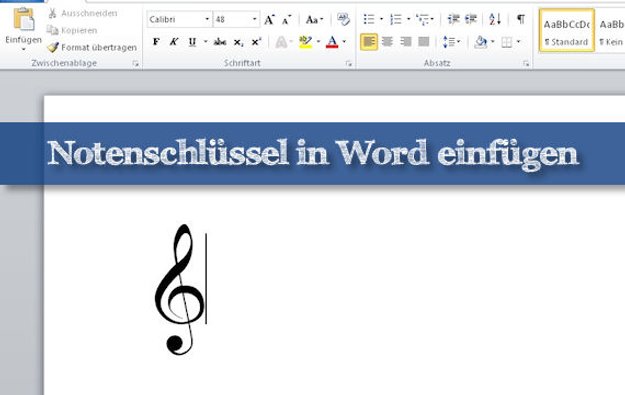This screenshot has width=625, height=395.
Task: Select align left button
Action: click(x=369, y=42)
